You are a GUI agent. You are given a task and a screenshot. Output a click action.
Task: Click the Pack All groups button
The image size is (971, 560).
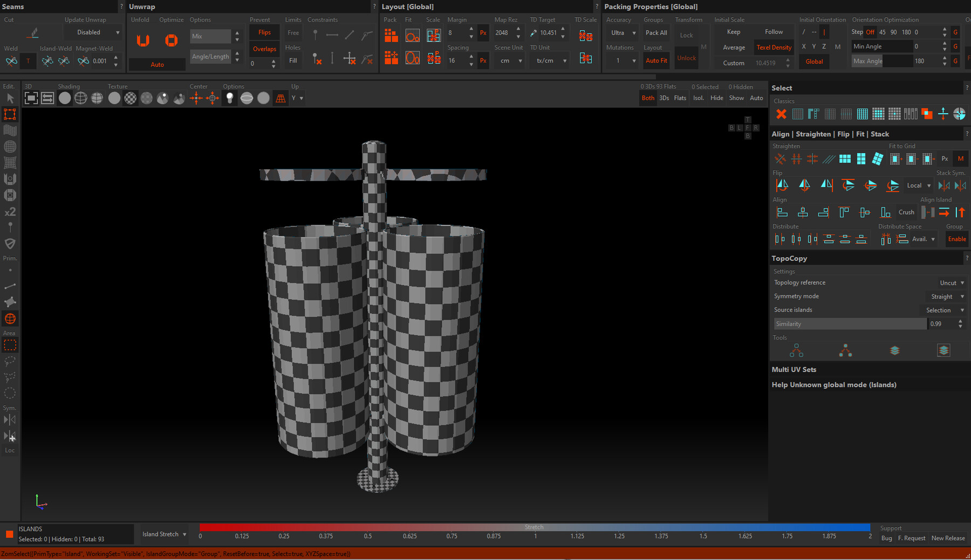[656, 33]
